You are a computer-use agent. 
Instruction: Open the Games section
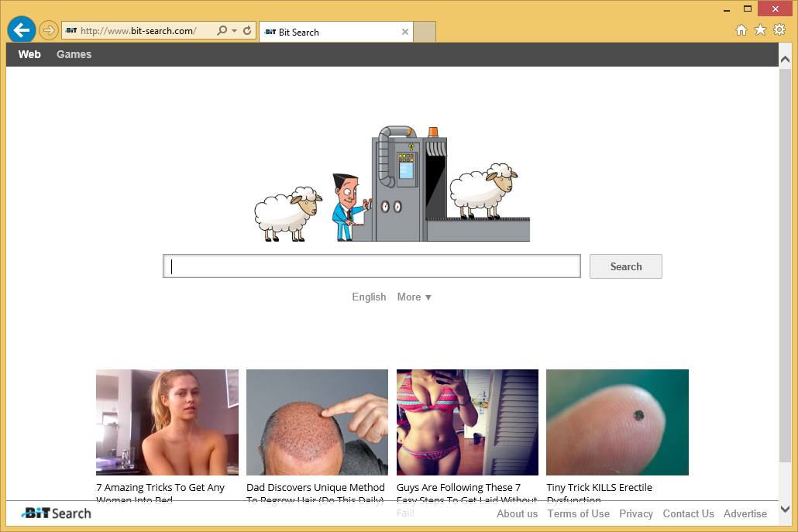pyautogui.click(x=74, y=54)
